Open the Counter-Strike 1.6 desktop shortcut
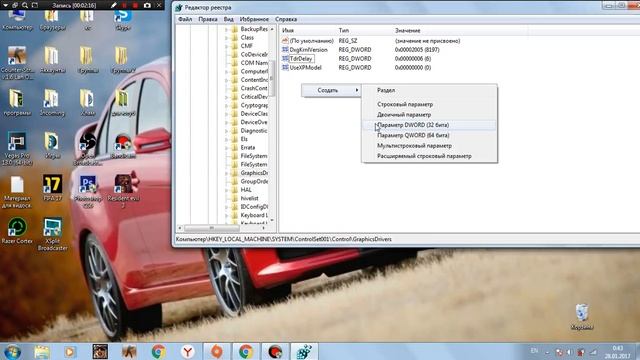 coord(17,62)
